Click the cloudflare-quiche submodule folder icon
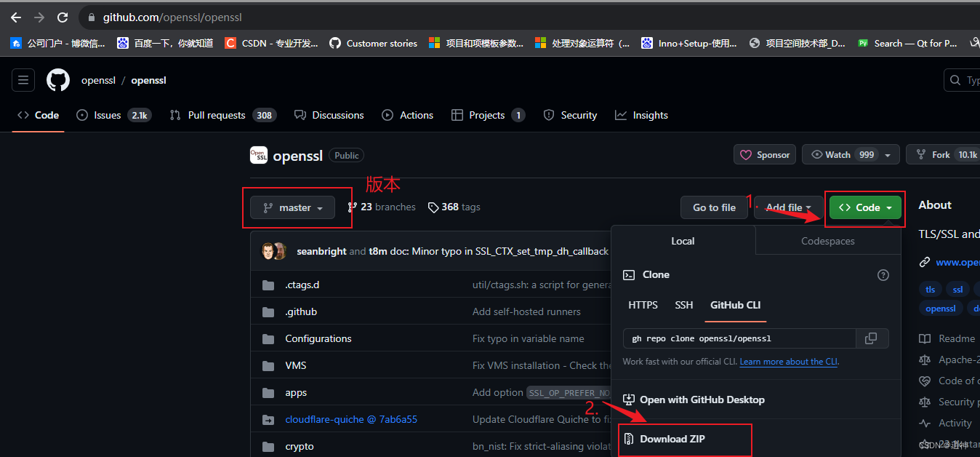The width and height of the screenshot is (980, 457). pyautogui.click(x=268, y=419)
